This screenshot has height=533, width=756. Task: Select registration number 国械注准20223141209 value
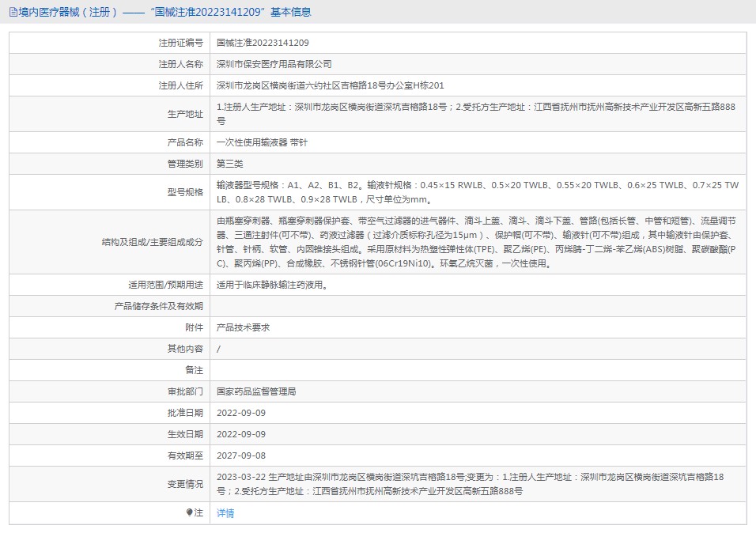[x=263, y=43]
